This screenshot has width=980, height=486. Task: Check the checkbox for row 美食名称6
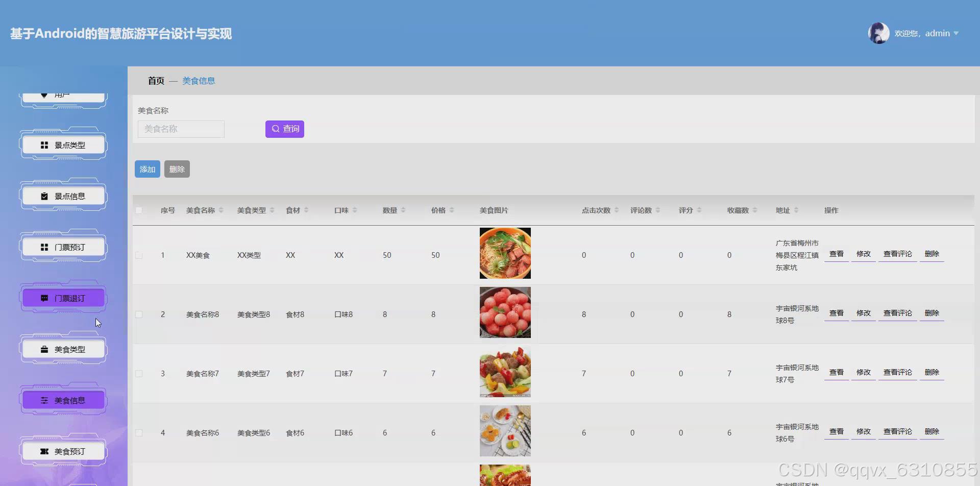[139, 433]
